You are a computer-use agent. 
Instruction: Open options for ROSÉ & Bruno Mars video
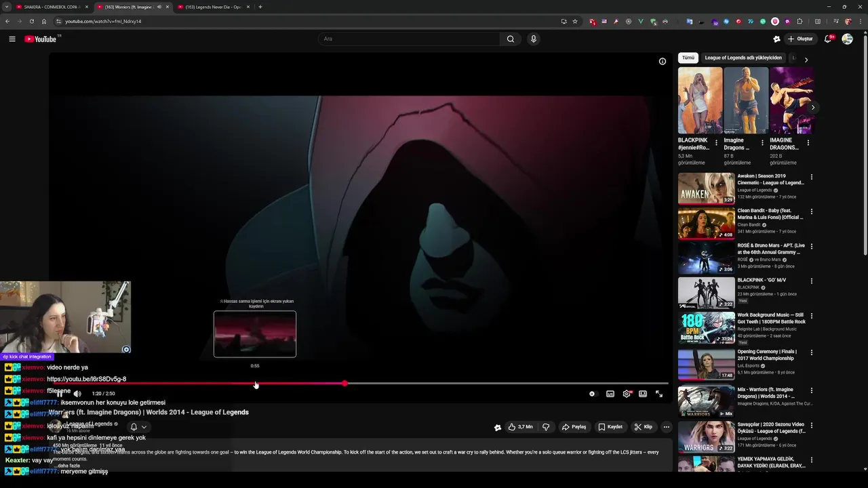811,246
